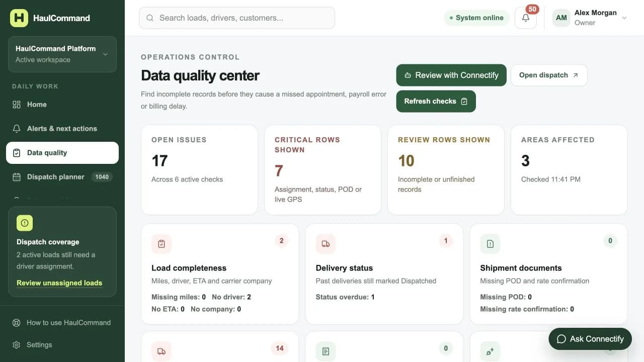Screen dimensions: 644x362
Task: Click the 'Missing POD: 0' value
Action: [506, 297]
